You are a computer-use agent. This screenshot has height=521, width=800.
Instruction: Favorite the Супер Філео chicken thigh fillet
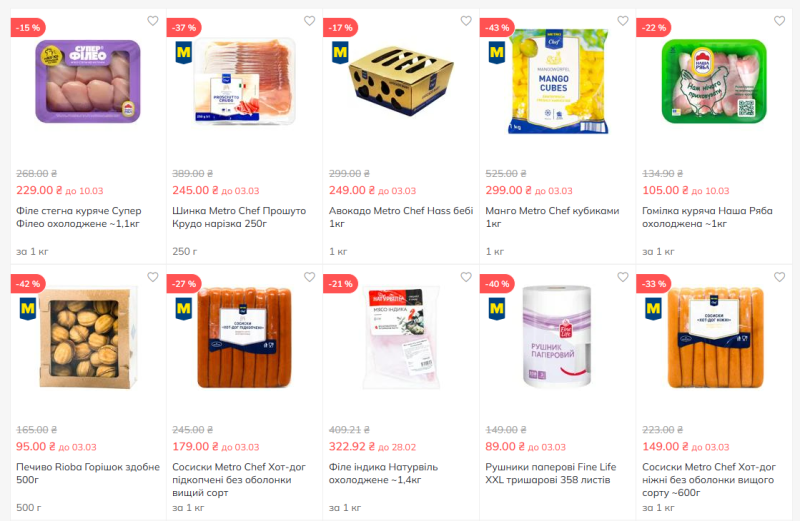pos(153,21)
